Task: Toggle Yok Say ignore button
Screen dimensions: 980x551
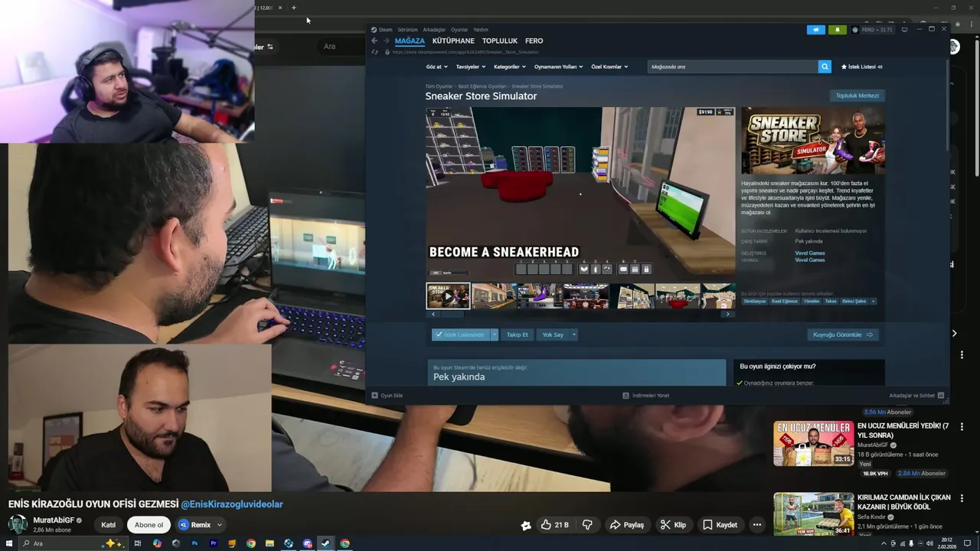Action: [x=553, y=334]
